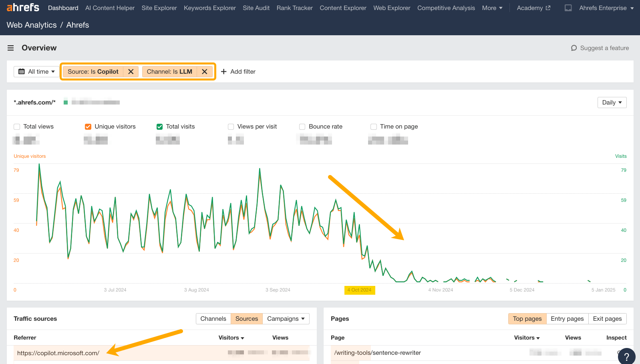
Task: Remove the Source Is Copilot filter
Action: [131, 72]
